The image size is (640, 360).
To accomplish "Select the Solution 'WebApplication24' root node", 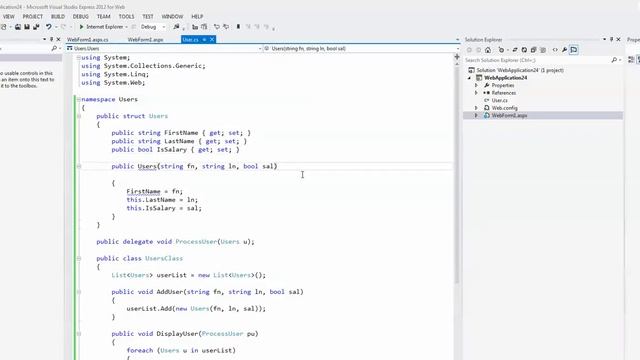I will [x=520, y=70].
